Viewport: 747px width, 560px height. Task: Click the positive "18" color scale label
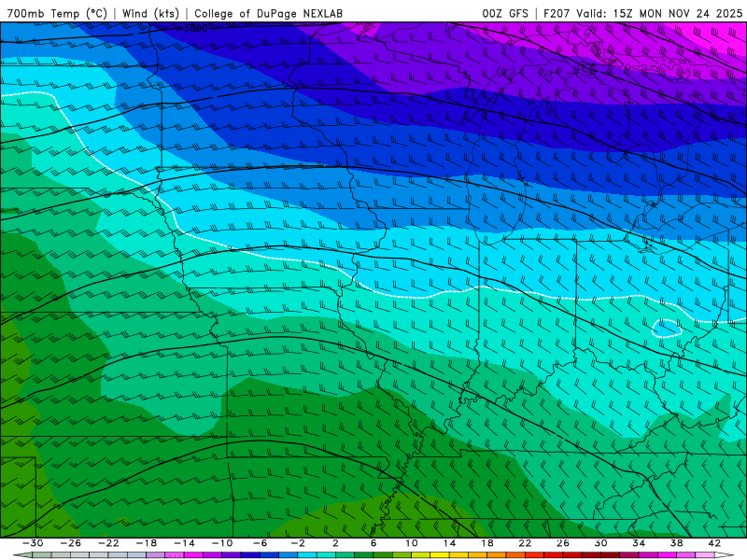coord(486,543)
